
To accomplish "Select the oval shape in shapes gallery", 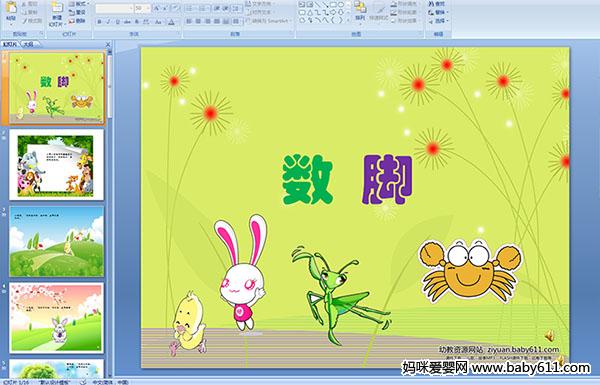I will [x=341, y=5].
